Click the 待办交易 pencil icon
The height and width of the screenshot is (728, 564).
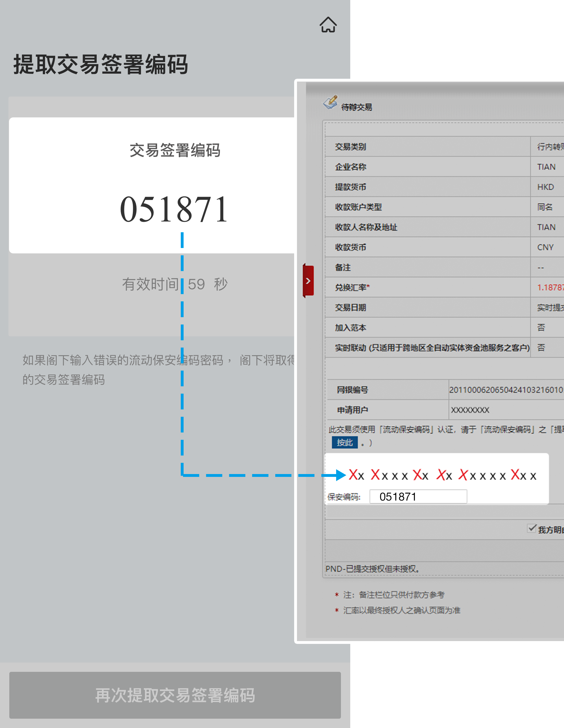point(330,102)
